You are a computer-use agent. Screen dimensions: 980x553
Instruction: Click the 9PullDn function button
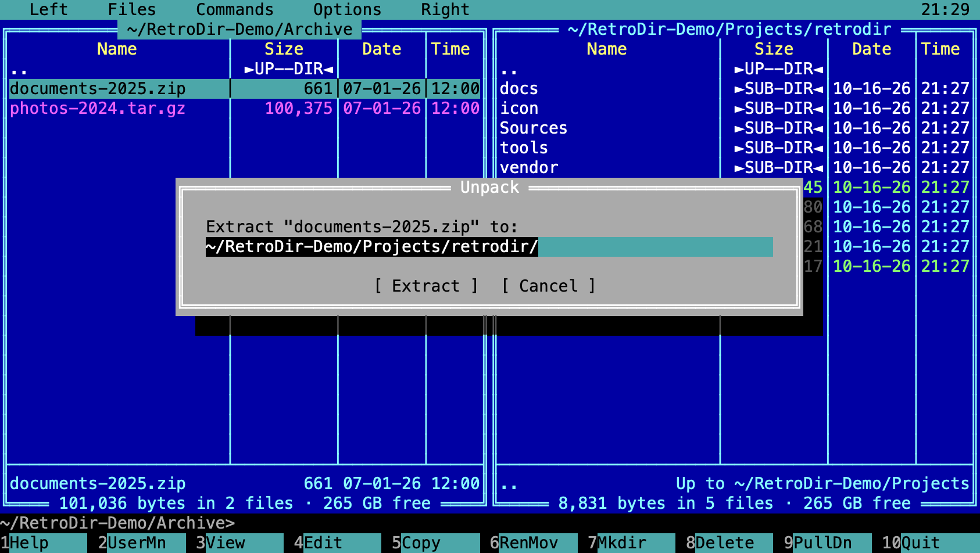click(x=828, y=543)
